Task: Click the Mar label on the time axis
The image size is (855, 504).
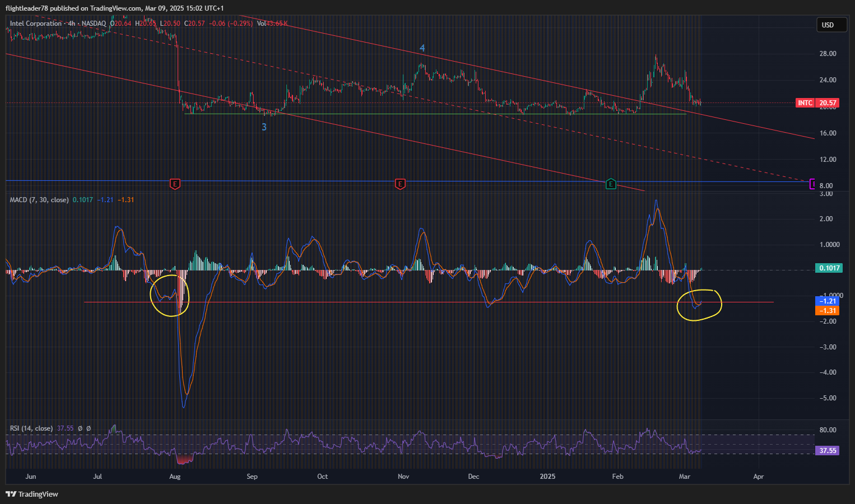Action: coord(684,477)
